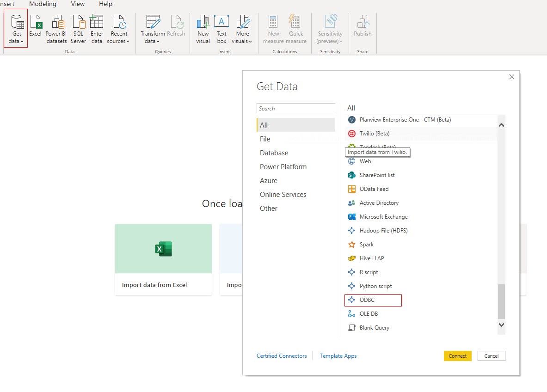Click the Quick measure icon
Image resolution: width=547 pixels, height=392 pixels.
(x=296, y=29)
